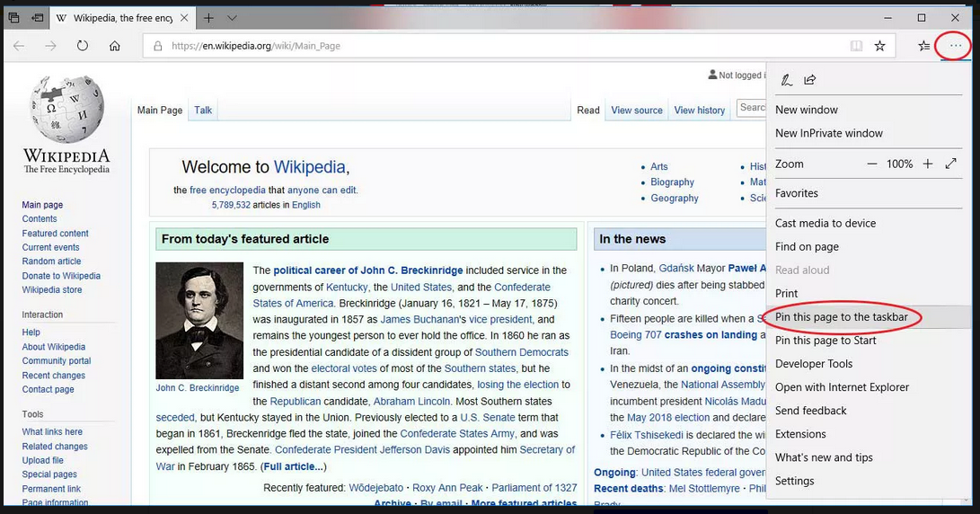Image resolution: width=980 pixels, height=514 pixels.
Task: Open the Settings and more ellipsis button
Action: coord(955,46)
